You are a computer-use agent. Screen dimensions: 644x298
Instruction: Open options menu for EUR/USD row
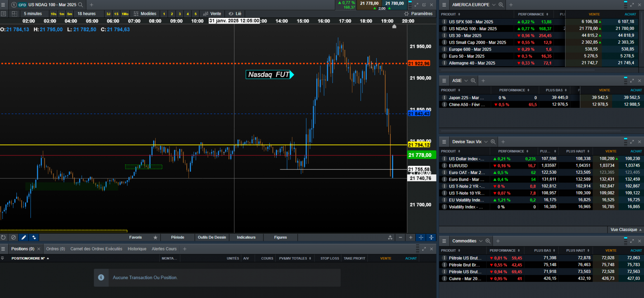pyautogui.click(x=444, y=165)
